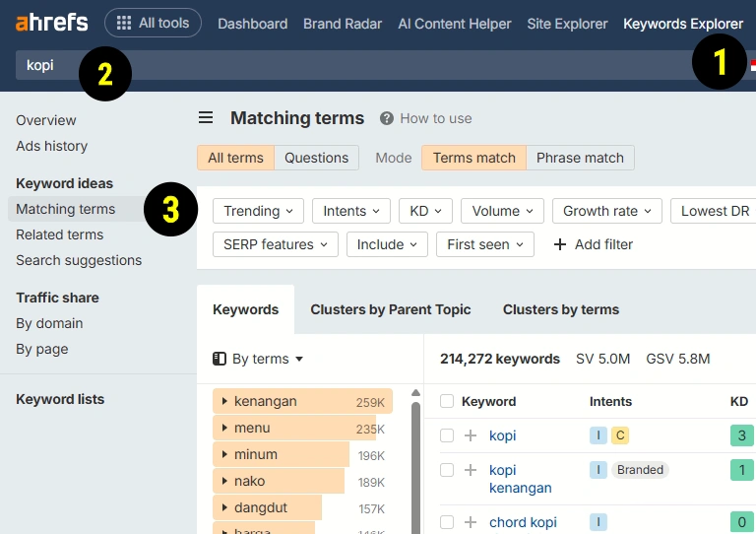Open the SERP features filter dropdown
The width and height of the screenshot is (756, 534).
coord(276,244)
